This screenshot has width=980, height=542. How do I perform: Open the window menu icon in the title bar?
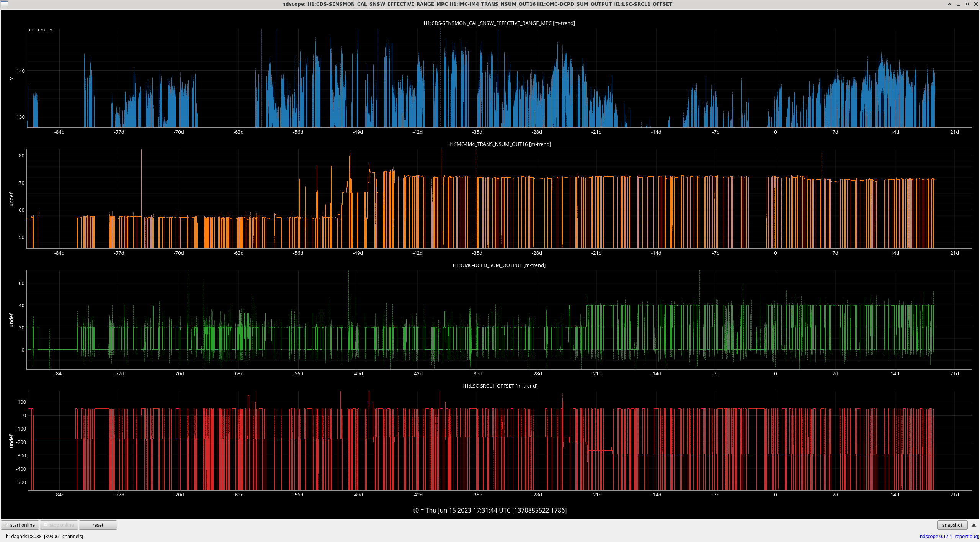[4, 4]
